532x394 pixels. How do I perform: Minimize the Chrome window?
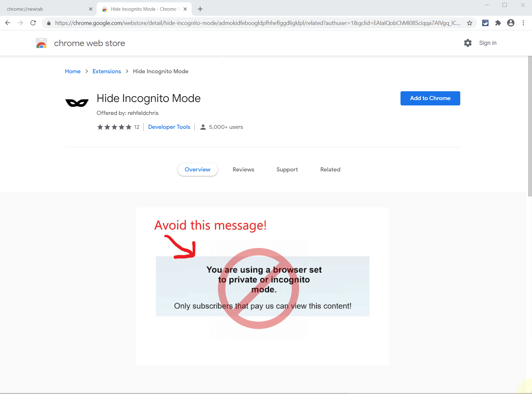(487, 5)
